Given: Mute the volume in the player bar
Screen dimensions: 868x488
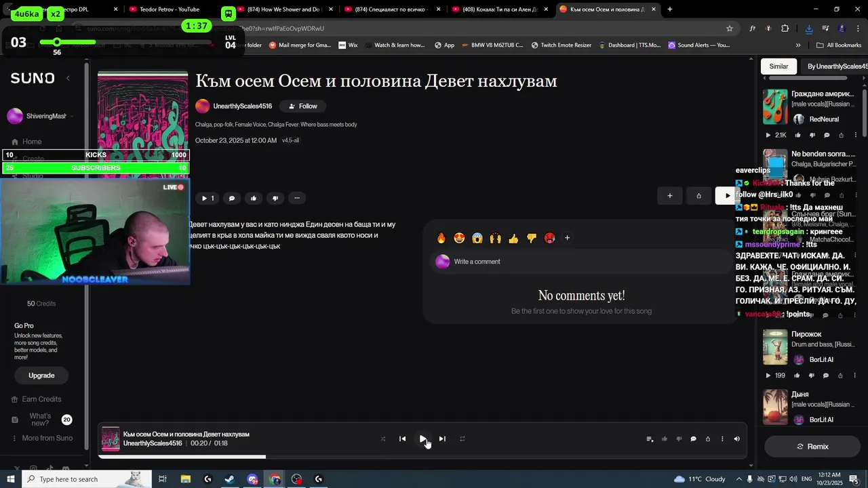Looking at the screenshot, I should (x=736, y=439).
